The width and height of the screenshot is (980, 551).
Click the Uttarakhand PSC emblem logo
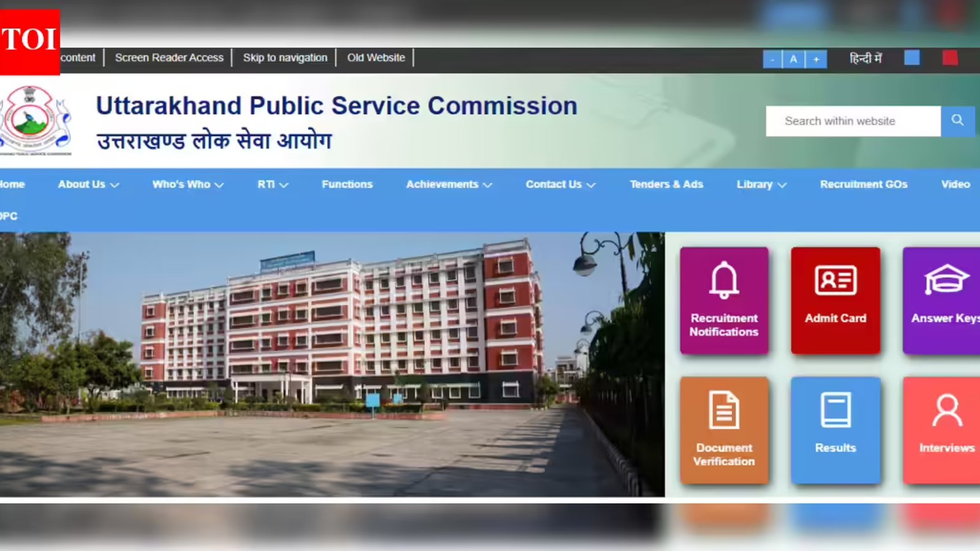click(x=35, y=120)
